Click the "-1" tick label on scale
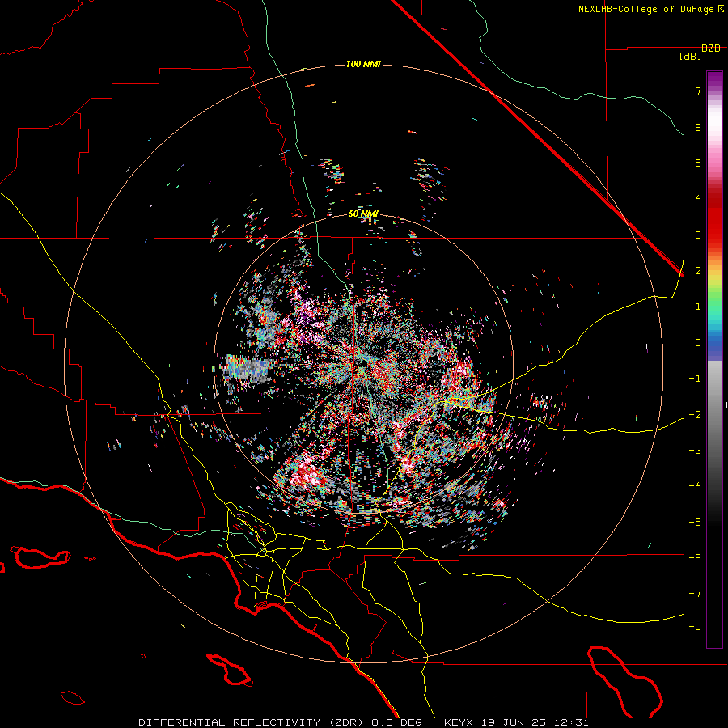This screenshot has width=728, height=728. tap(695, 379)
